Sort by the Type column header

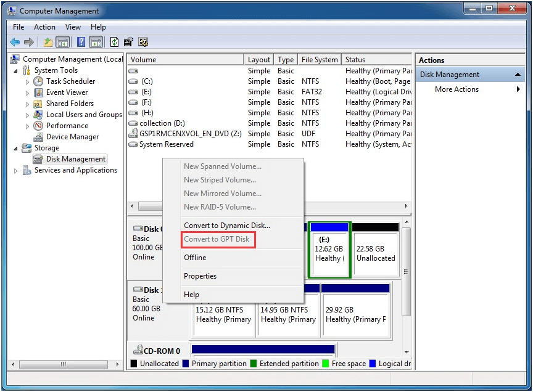286,60
